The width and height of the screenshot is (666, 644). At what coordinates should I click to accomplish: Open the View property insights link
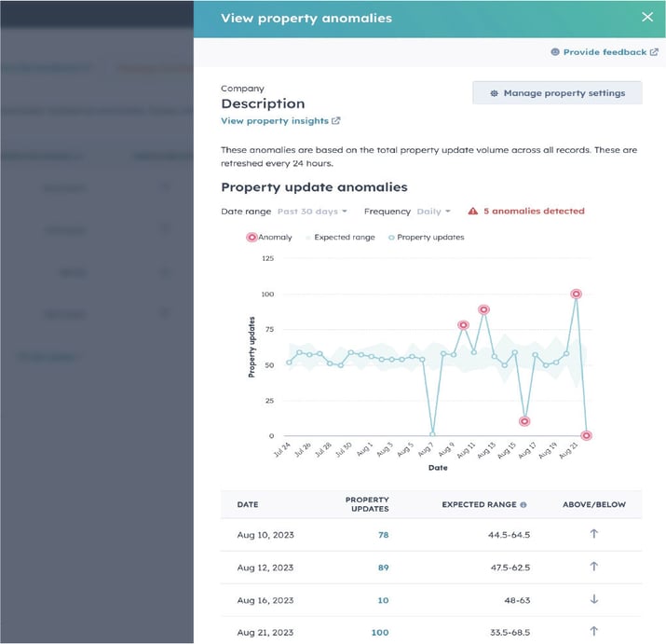275,121
